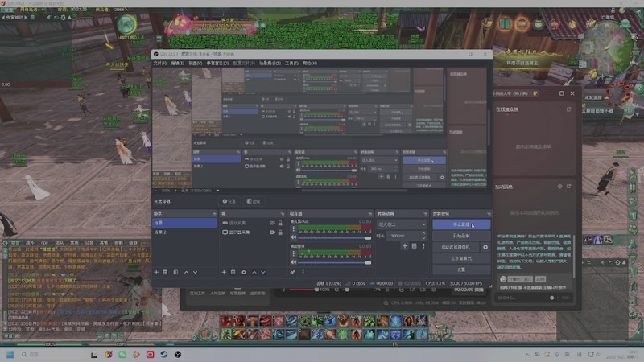Open View menu in OBS

coord(195,64)
